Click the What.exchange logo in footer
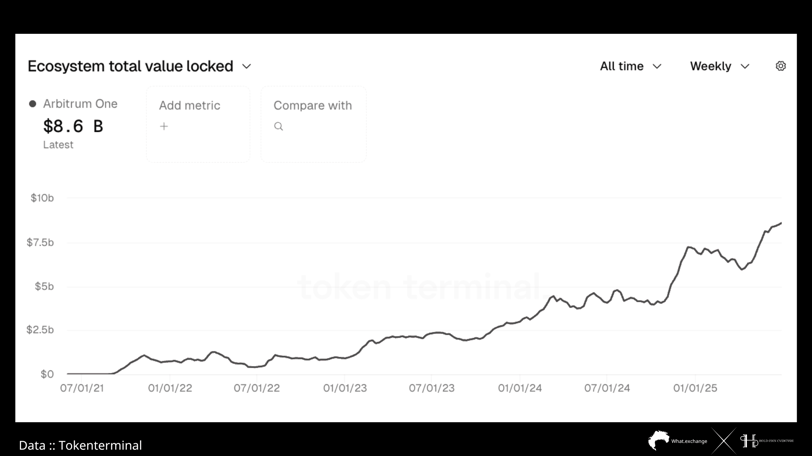 pyautogui.click(x=677, y=440)
